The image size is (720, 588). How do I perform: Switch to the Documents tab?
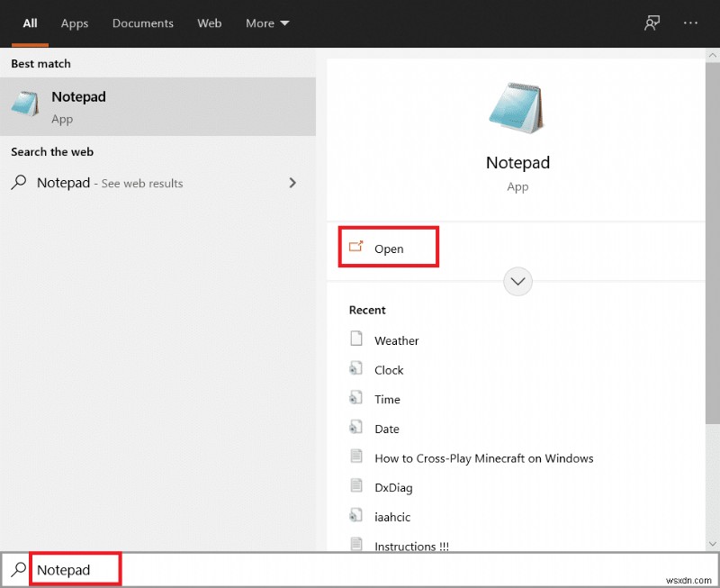pyautogui.click(x=142, y=23)
